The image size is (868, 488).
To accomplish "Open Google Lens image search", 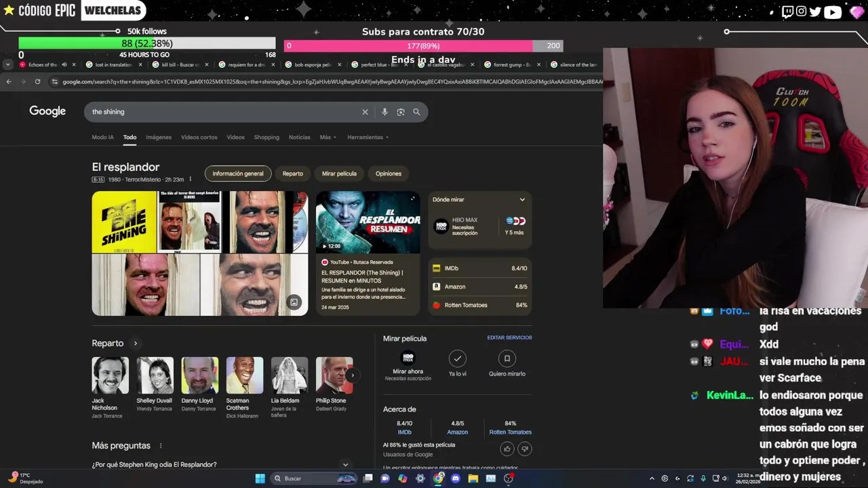I will [401, 112].
